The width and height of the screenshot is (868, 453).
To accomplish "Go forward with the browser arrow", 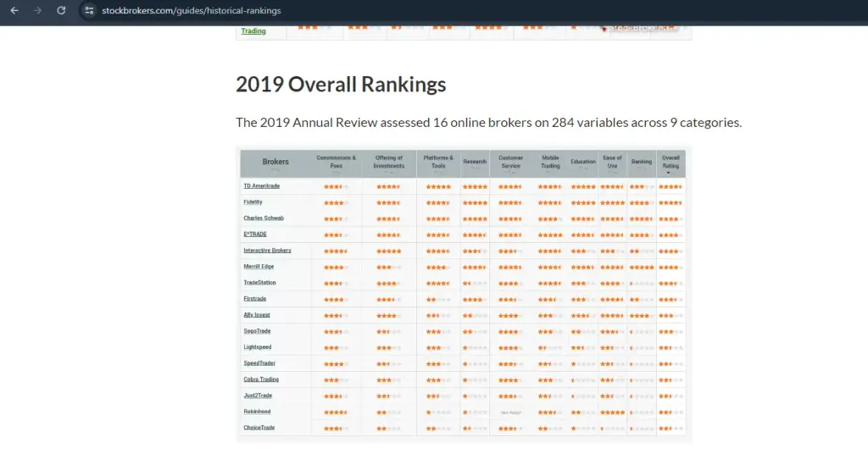I will coord(37,10).
